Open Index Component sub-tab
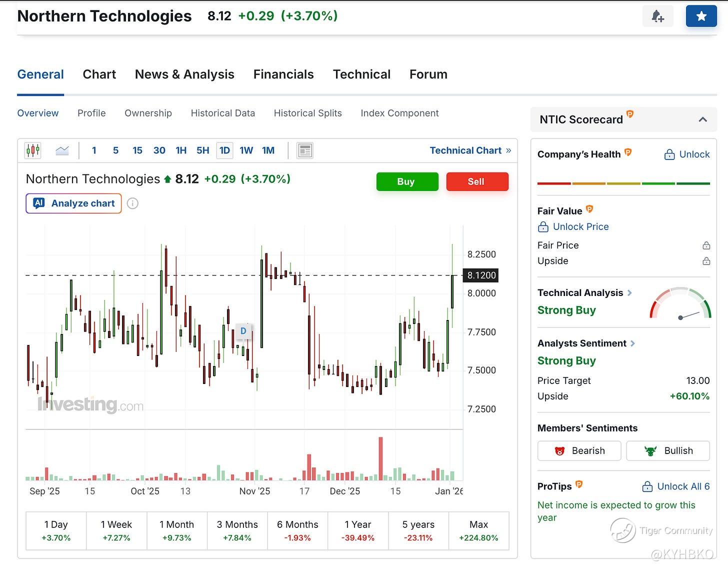728x571 pixels. coord(399,113)
